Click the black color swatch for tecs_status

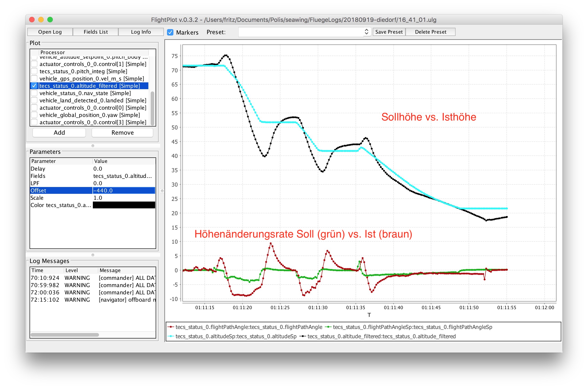[x=124, y=205]
